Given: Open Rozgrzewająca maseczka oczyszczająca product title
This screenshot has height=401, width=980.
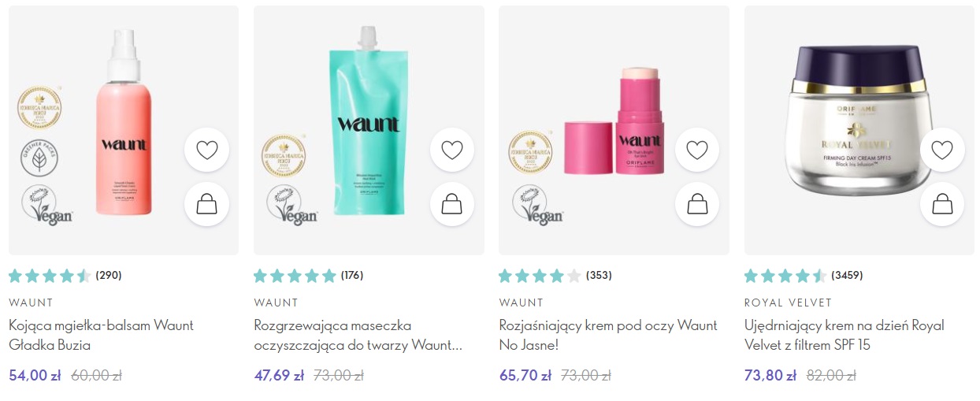Looking at the screenshot, I should click(358, 335).
